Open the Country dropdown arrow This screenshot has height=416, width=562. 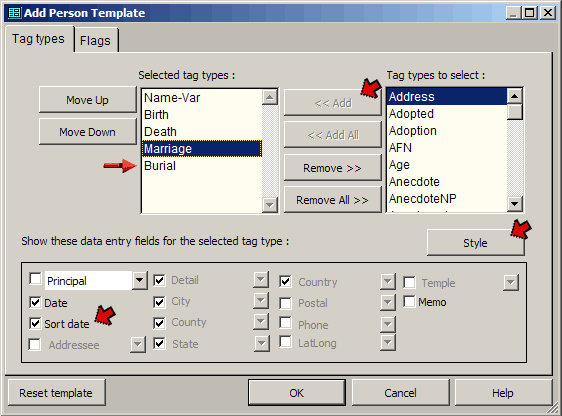[388, 282]
